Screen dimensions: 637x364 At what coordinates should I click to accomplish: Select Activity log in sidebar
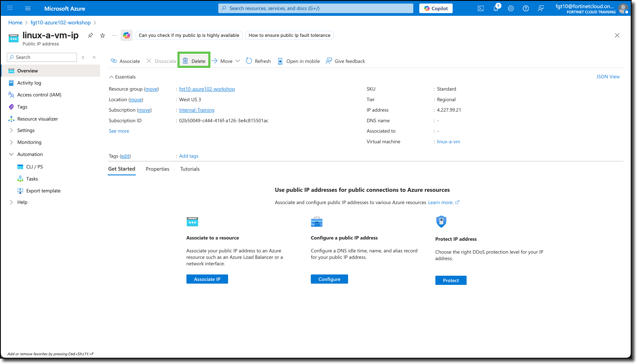[29, 83]
